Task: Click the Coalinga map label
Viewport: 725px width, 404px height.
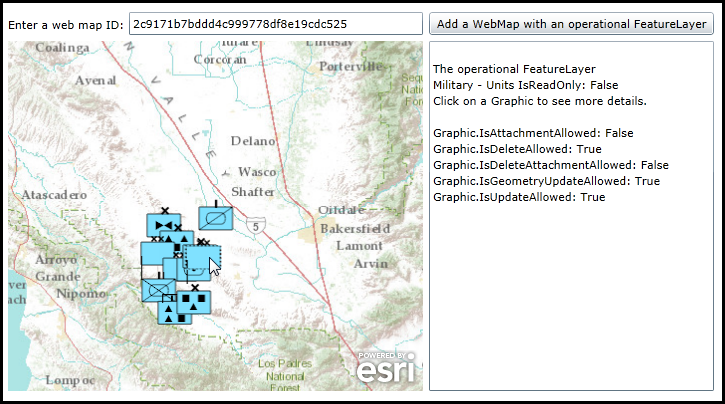Action: [x=62, y=48]
